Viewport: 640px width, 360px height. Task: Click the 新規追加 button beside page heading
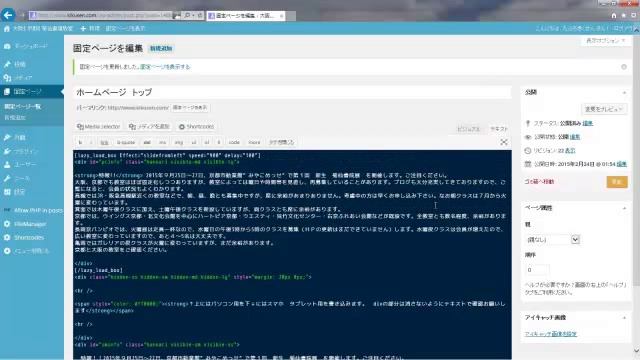point(161,49)
